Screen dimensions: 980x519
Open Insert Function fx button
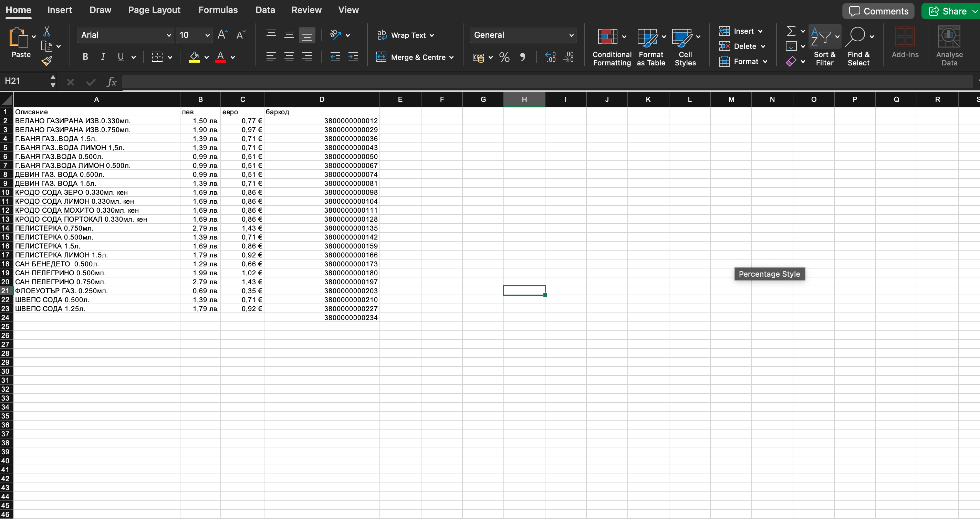tap(112, 82)
